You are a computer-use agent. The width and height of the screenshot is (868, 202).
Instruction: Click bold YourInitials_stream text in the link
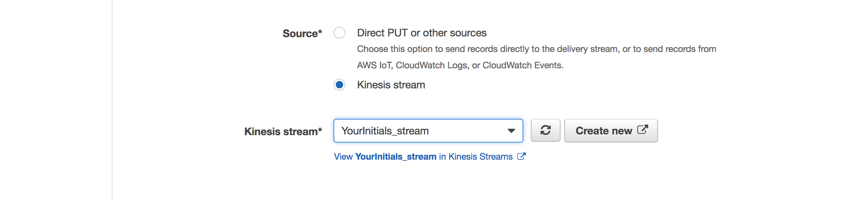pyautogui.click(x=396, y=157)
